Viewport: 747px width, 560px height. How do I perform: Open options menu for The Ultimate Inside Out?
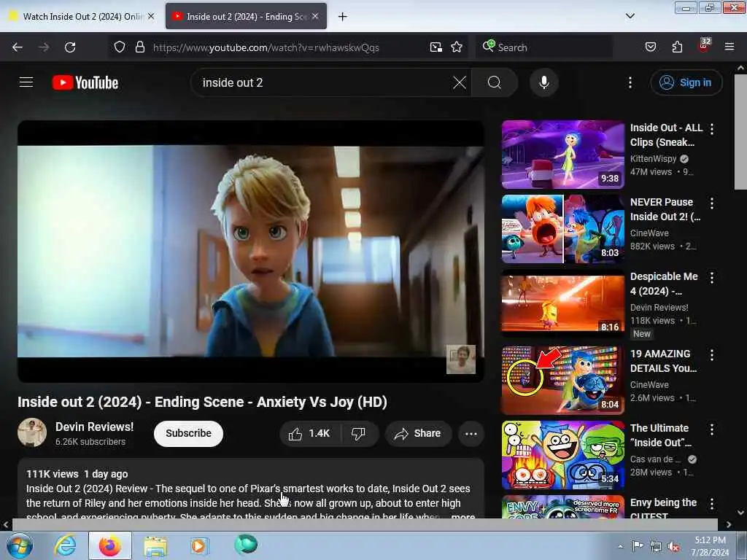[x=712, y=429]
